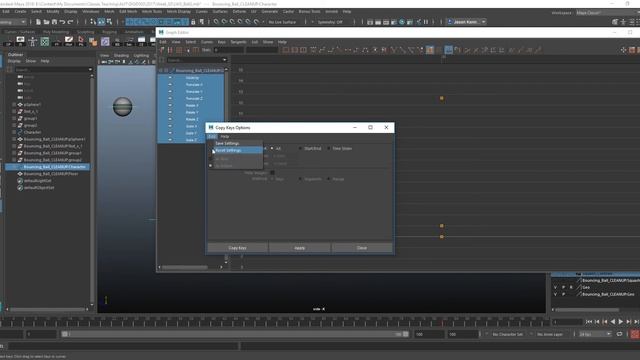Click the range slider bar below timeline
Image resolution: width=640 pixels, height=360 pixels.
(x=235, y=334)
